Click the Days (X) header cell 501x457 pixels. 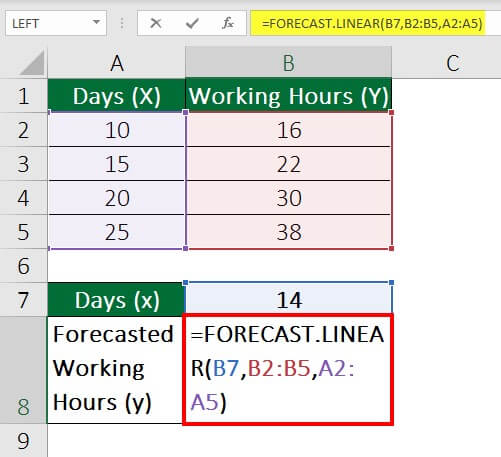click(x=116, y=96)
